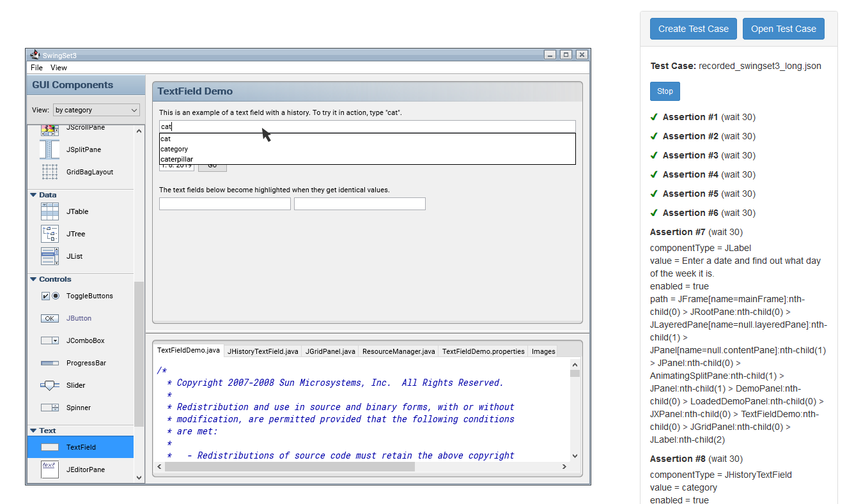
Task: Open the View menu
Action: pos(59,68)
